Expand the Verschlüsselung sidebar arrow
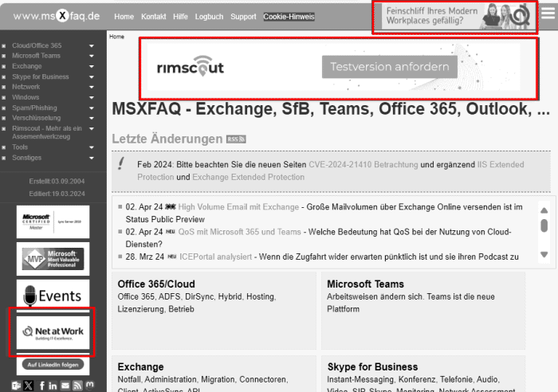 92,118
